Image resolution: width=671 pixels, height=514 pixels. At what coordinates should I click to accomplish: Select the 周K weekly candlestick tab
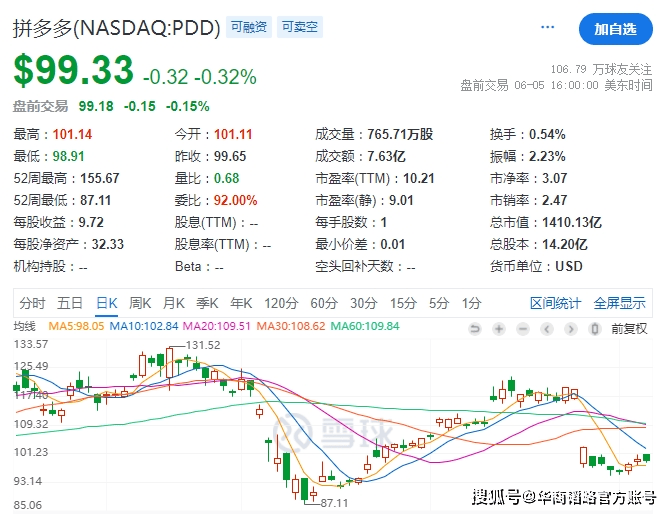[140, 303]
